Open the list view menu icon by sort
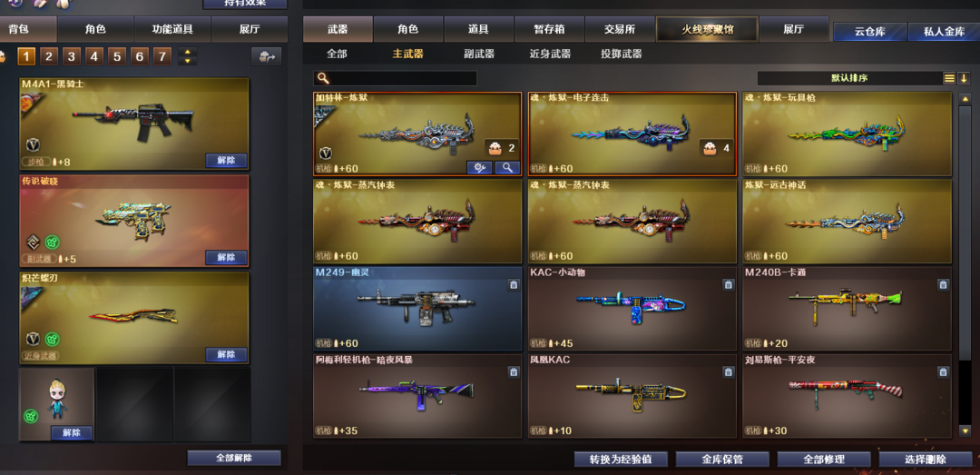This screenshot has height=475, width=980. tap(949, 78)
